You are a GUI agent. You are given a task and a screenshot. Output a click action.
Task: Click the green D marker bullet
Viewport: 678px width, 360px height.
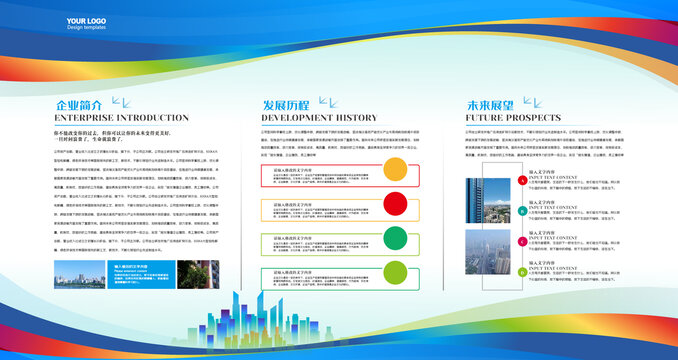click(522, 272)
